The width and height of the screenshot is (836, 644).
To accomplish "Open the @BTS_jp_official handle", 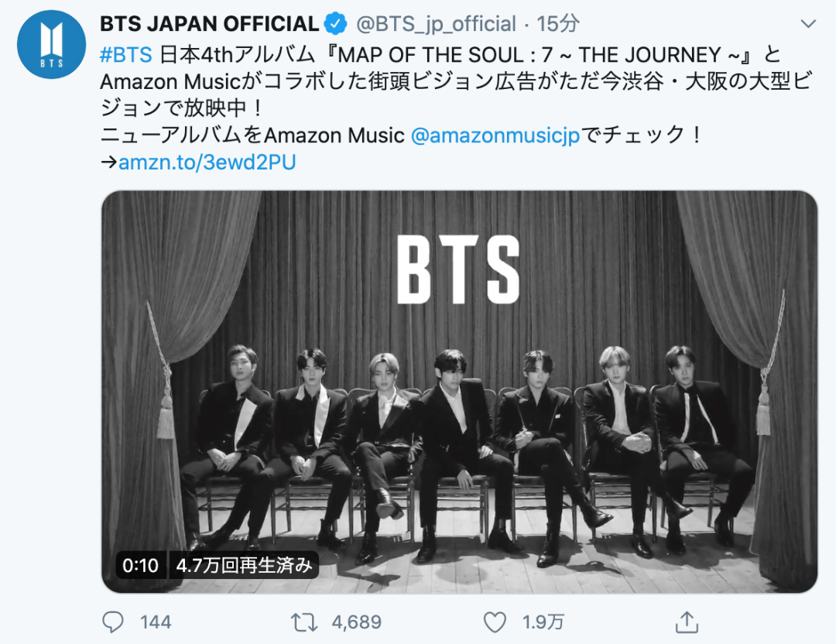I will [436, 24].
